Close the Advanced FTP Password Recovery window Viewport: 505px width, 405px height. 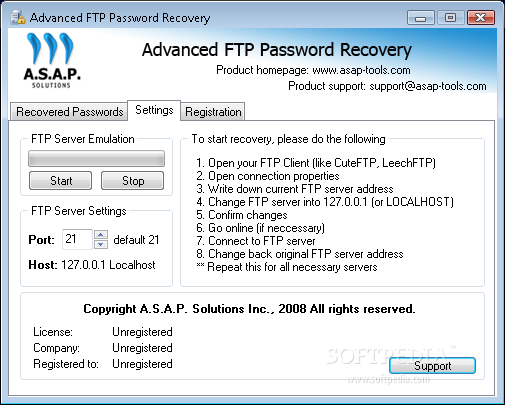pos(480,18)
